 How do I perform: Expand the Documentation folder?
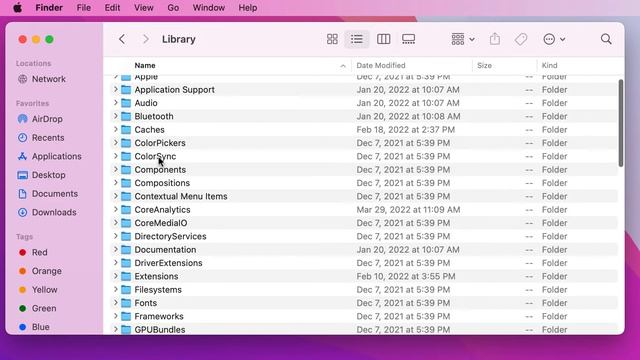point(116,249)
